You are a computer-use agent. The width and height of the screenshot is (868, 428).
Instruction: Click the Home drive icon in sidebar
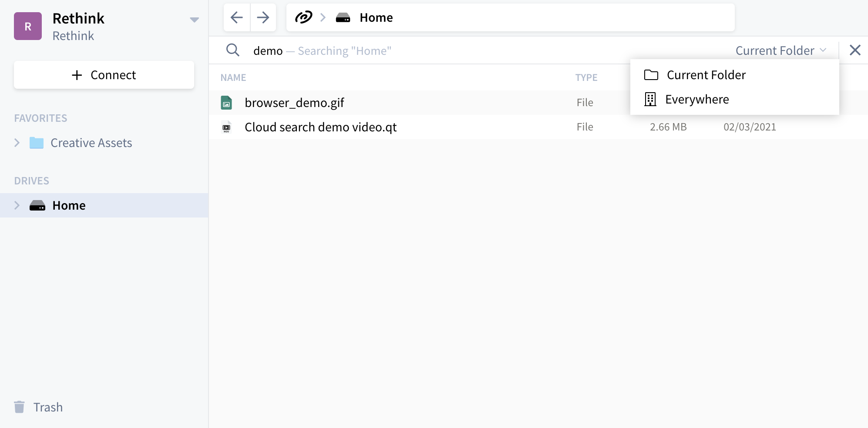tap(37, 205)
